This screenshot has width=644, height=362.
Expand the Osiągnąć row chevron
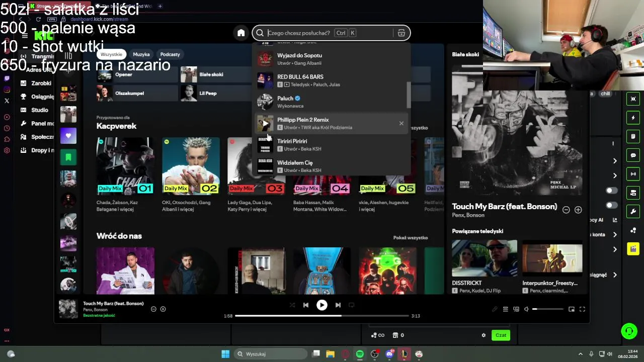click(x=615, y=275)
